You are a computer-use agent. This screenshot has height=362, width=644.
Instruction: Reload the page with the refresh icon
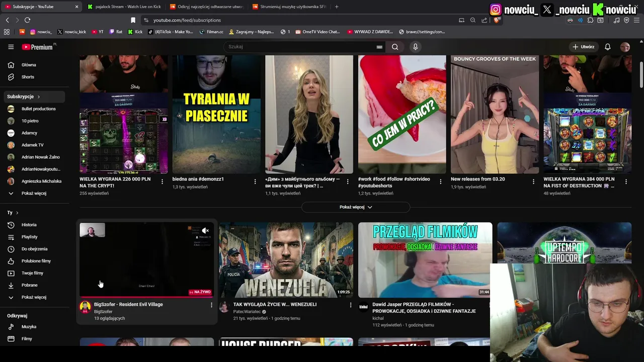[x=27, y=20]
